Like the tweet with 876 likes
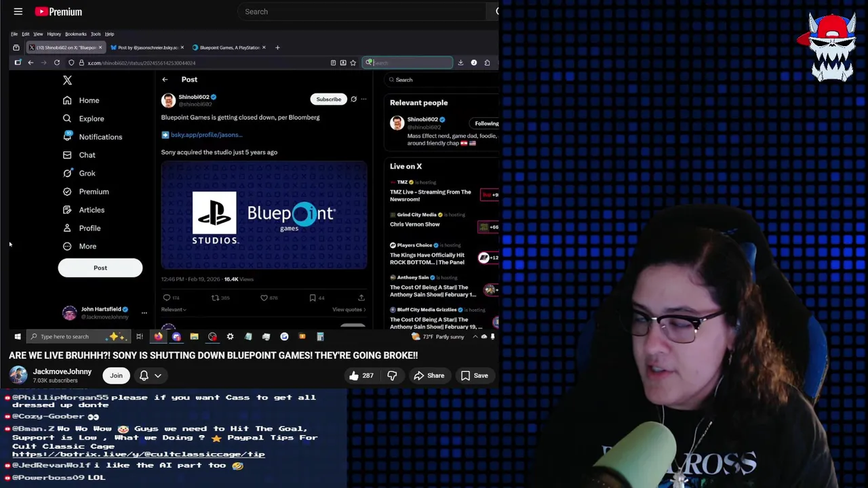Image resolution: width=868 pixels, height=488 pixels. click(264, 298)
